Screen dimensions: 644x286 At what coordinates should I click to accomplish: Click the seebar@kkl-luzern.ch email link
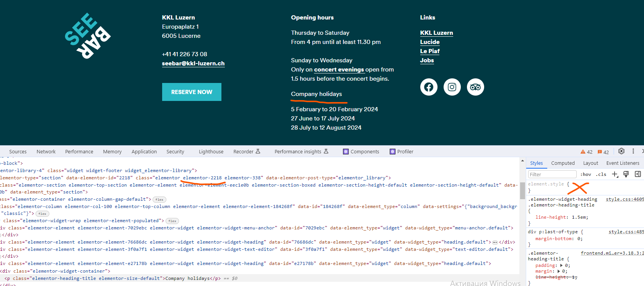pos(193,63)
